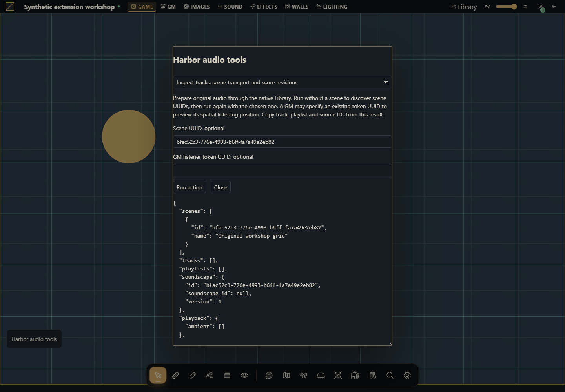Image resolution: width=565 pixels, height=392 pixels.
Task: Open the magnifier search tool
Action: 390,375
